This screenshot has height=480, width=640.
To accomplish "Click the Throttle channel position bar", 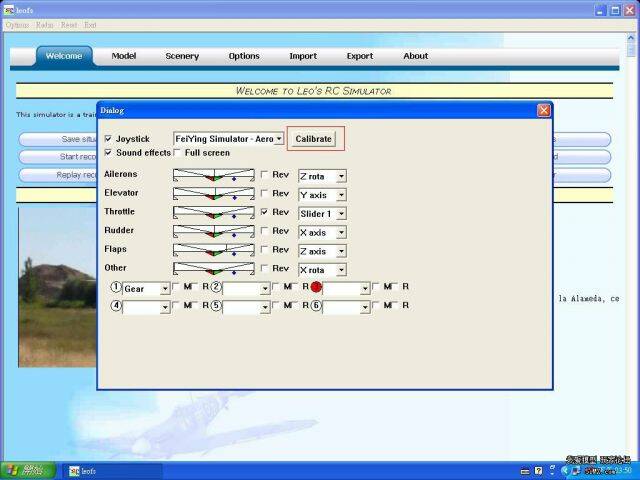I will [x=214, y=212].
